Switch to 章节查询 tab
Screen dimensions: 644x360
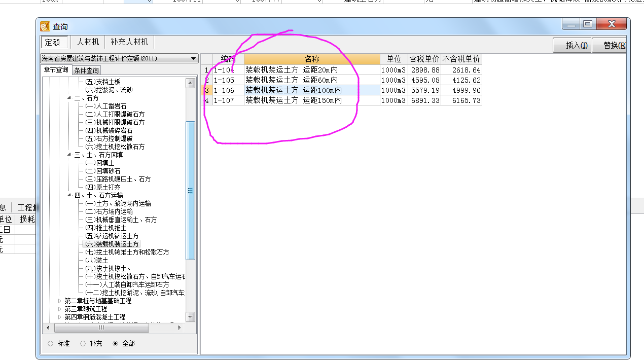[56, 70]
